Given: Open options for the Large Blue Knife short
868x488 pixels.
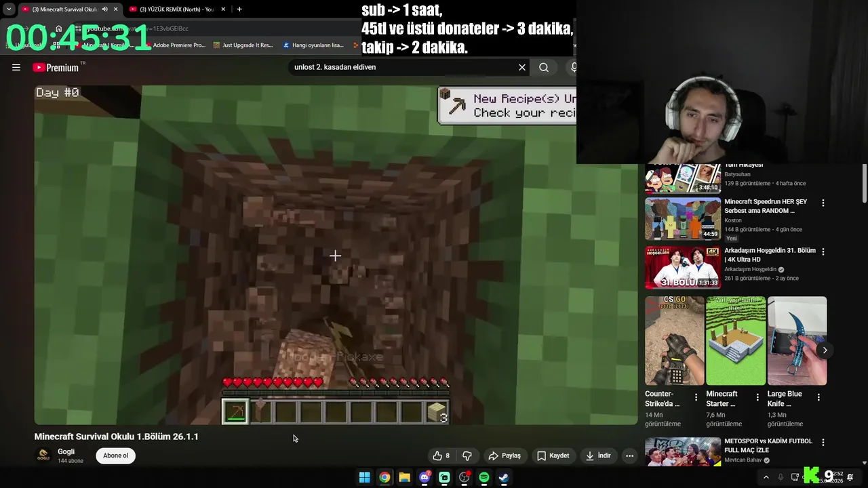Looking at the screenshot, I should (x=818, y=398).
